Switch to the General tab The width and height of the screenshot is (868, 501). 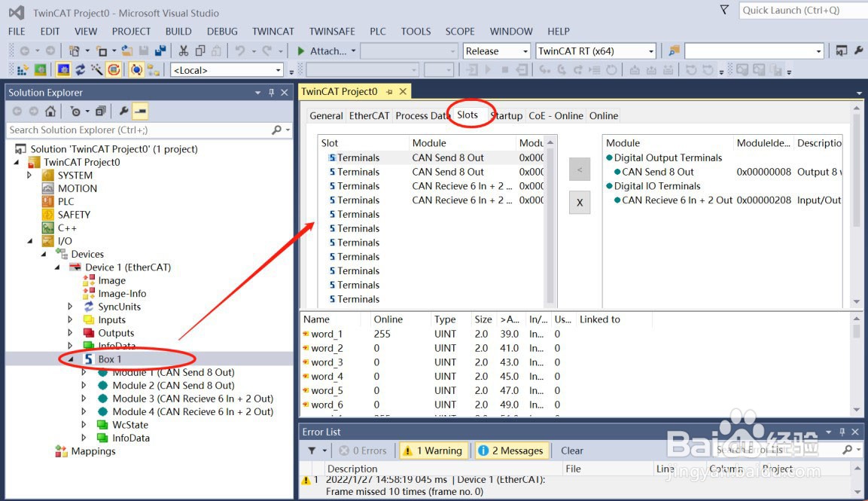click(x=326, y=116)
